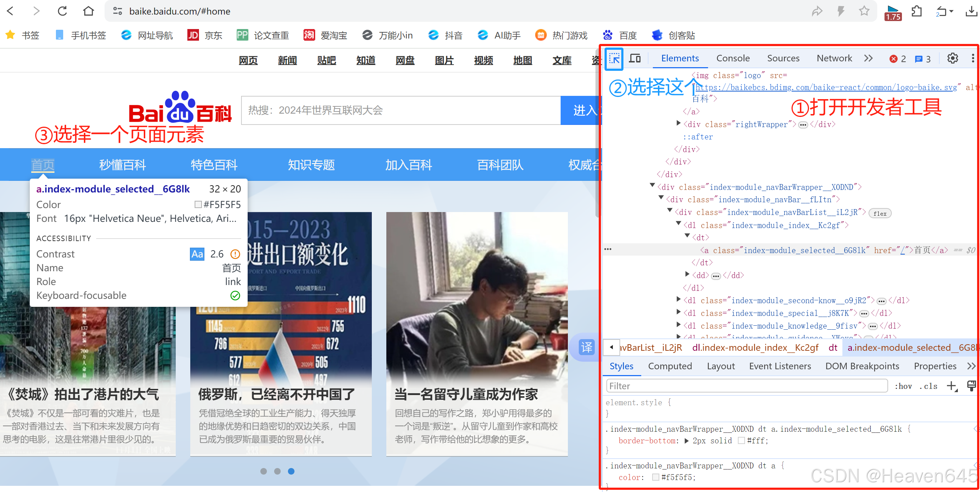Toggle the #fff color checkbox in border-bottom
The image size is (980, 492).
click(741, 441)
